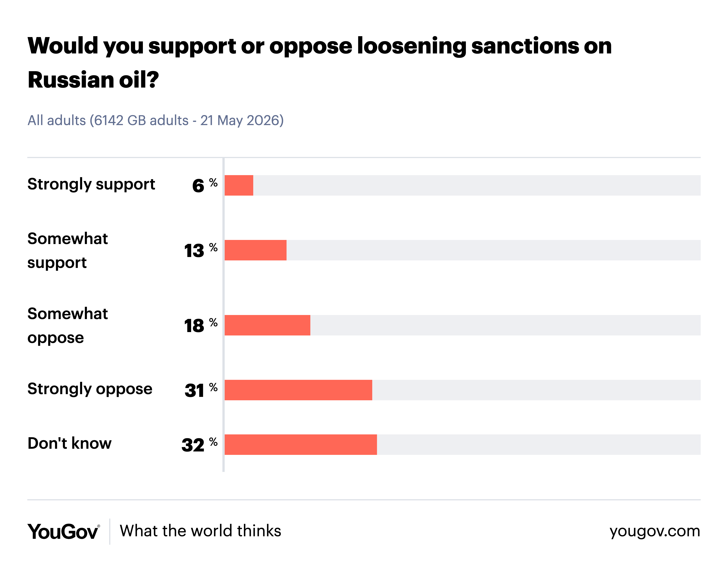This screenshot has width=728, height=572.
Task: Click the What the world thinks tagline
Action: (200, 531)
